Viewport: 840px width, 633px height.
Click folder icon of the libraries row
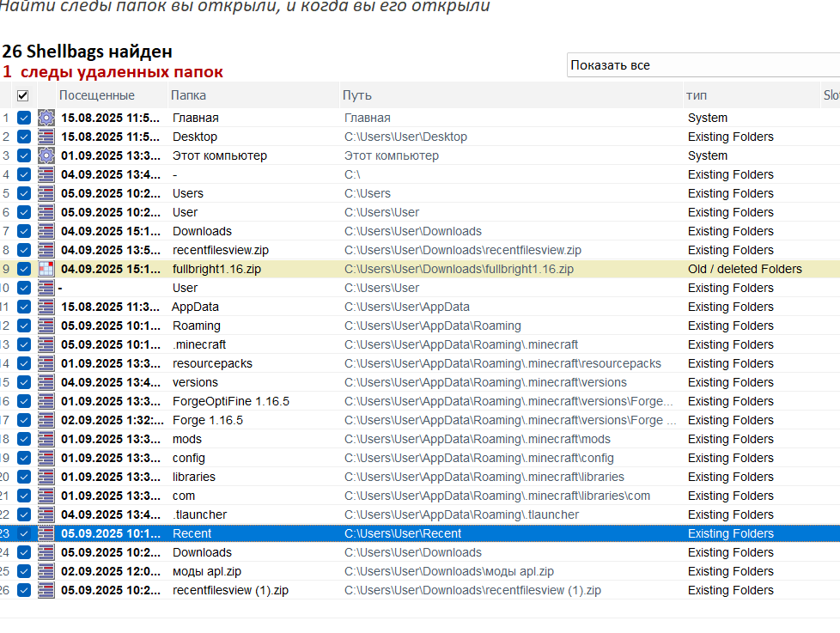click(x=46, y=477)
